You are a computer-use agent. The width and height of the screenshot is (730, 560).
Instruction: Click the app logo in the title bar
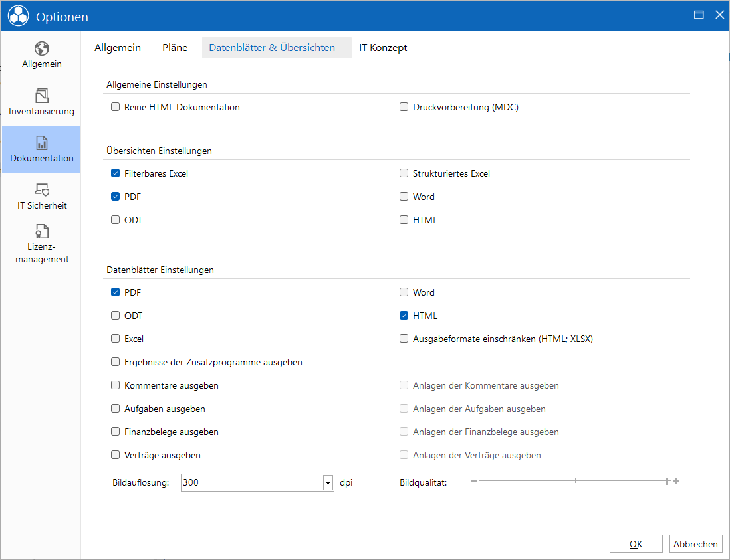[x=19, y=16]
